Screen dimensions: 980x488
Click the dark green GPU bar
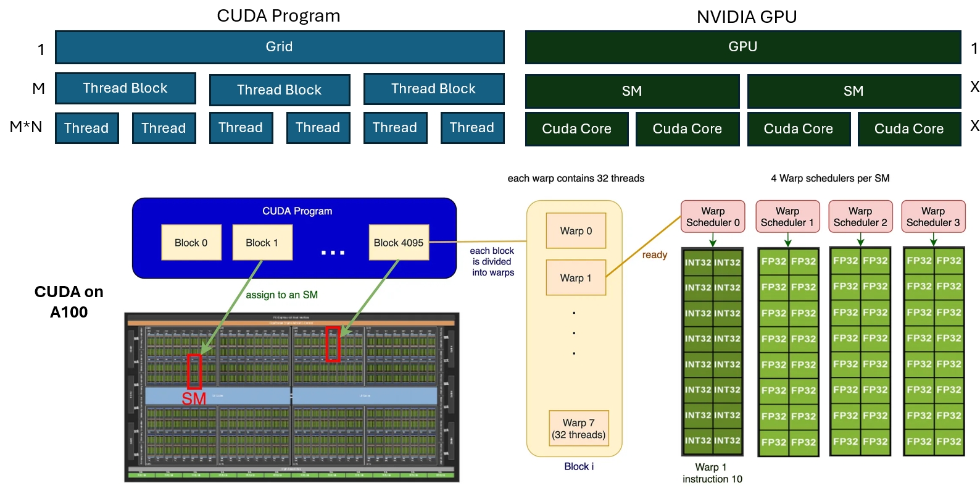coord(742,47)
